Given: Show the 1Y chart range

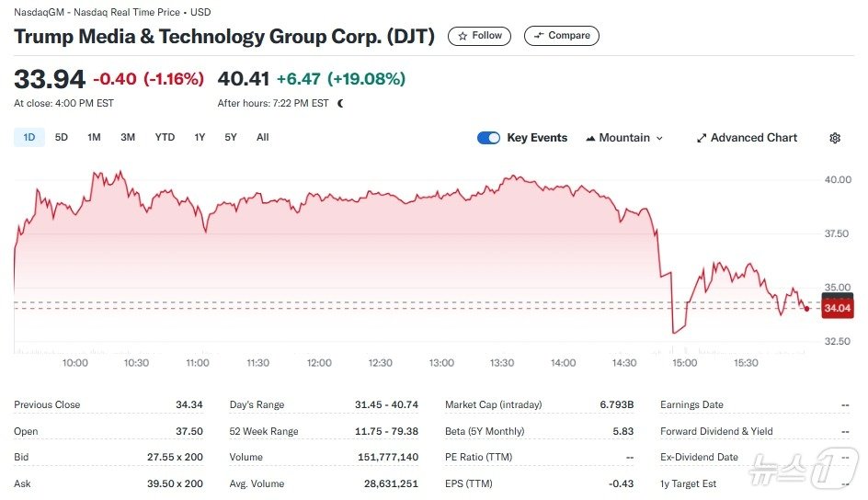Looking at the screenshot, I should [200, 138].
